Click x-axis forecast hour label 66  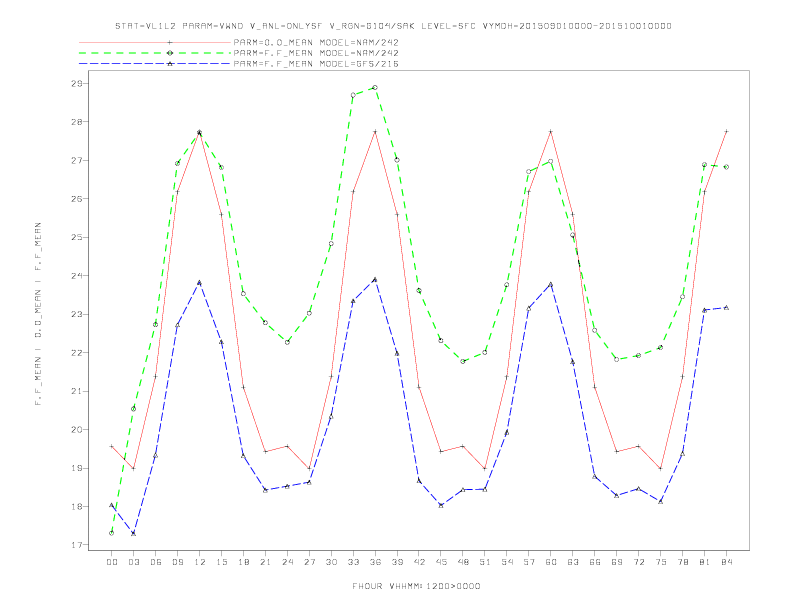pyautogui.click(x=595, y=562)
